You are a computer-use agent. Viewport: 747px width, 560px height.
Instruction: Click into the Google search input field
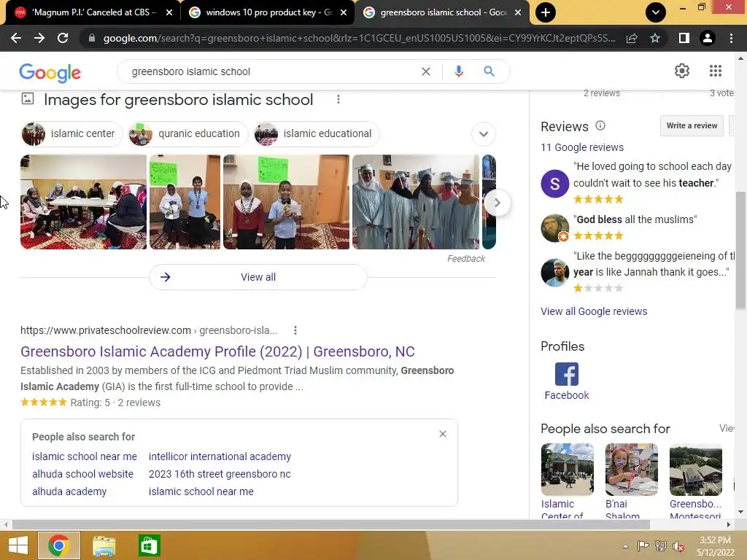coord(271,71)
